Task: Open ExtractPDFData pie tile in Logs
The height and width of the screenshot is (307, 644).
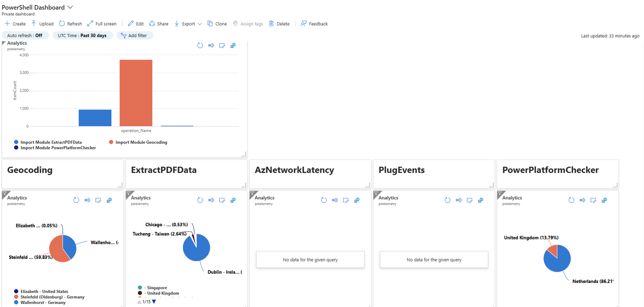Action: point(233,200)
